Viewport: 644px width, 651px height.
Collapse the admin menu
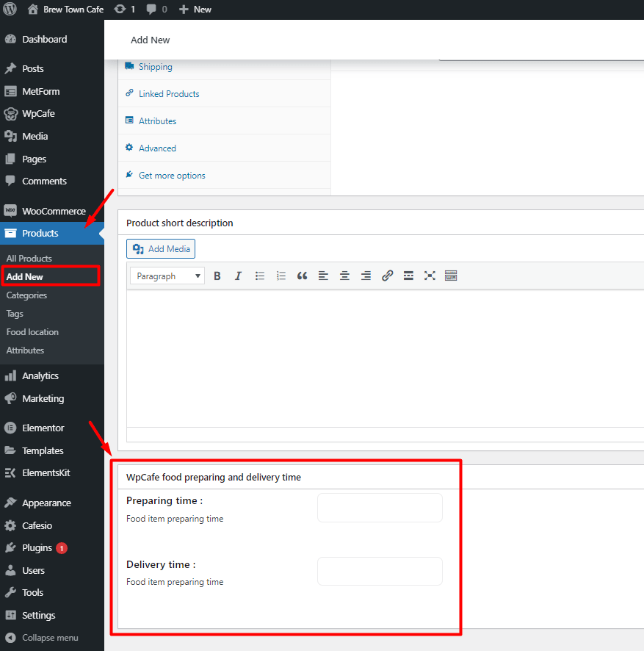pyautogui.click(x=52, y=638)
